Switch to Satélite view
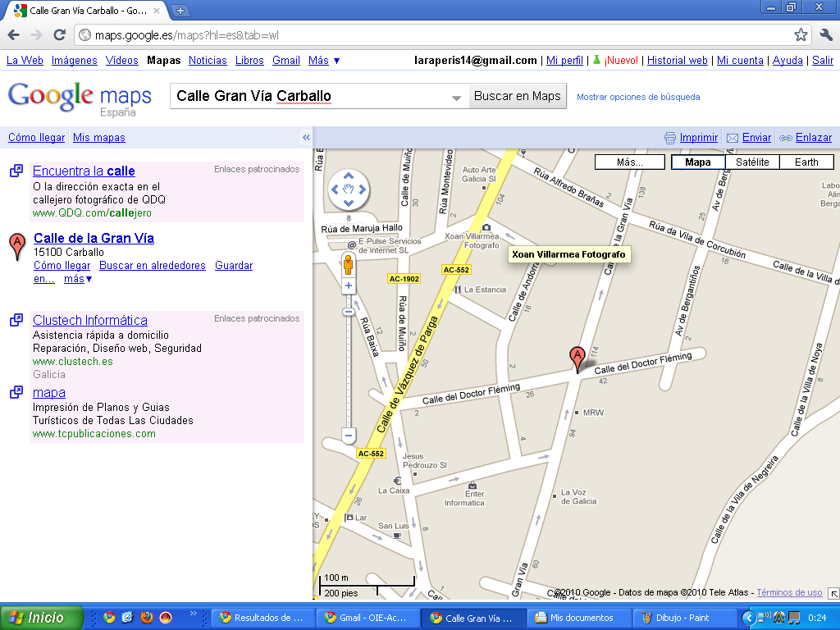The width and height of the screenshot is (840, 630). (x=752, y=162)
